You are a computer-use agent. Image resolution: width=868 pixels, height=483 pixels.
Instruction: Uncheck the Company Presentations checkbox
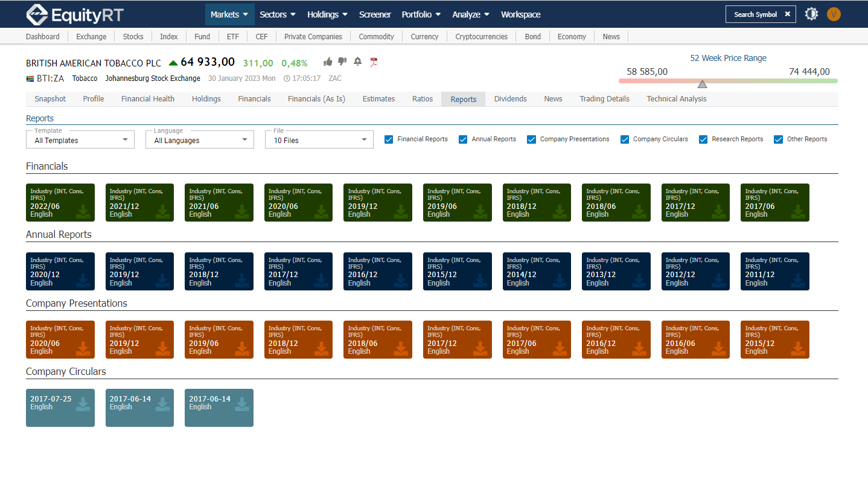point(531,139)
